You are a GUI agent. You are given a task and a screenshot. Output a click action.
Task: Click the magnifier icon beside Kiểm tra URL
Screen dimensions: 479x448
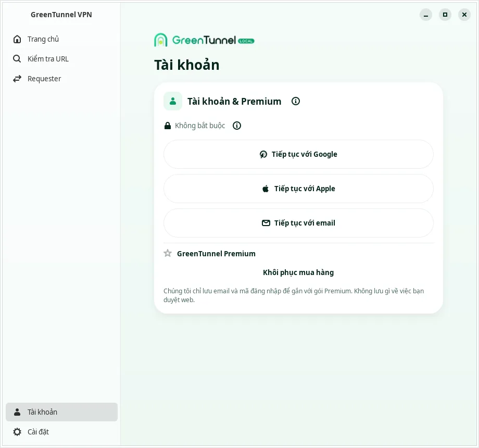click(x=17, y=59)
